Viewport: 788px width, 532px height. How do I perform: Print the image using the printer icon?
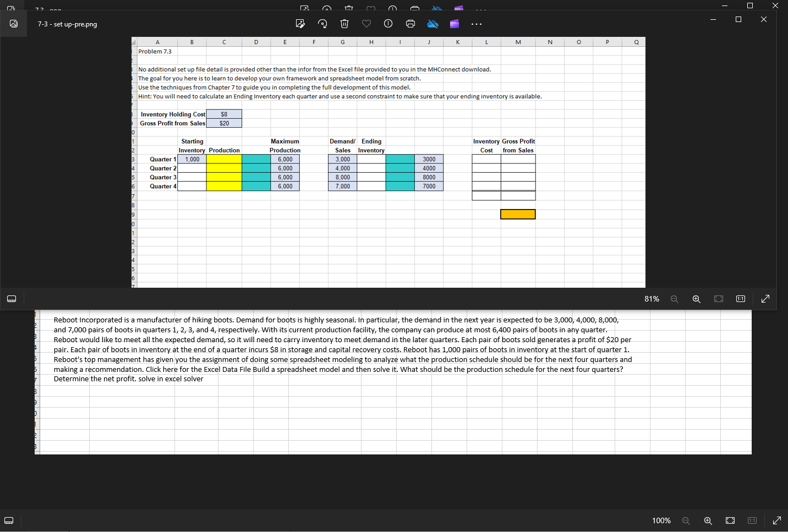[x=411, y=24]
